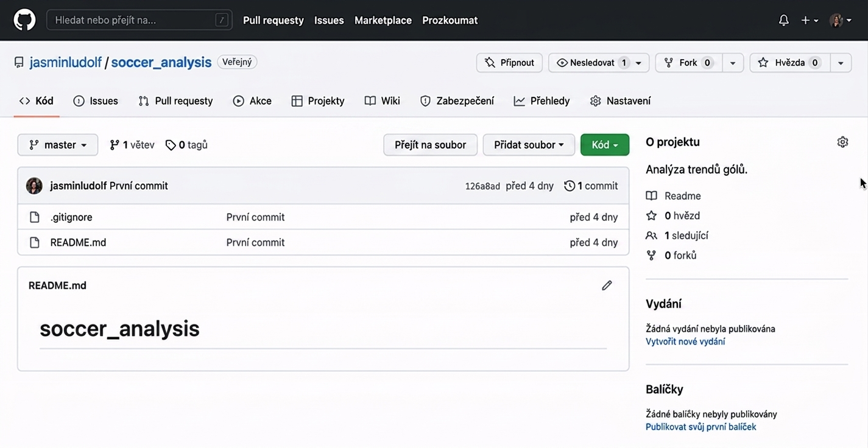Open the O projektu settings gear icon

(x=842, y=142)
